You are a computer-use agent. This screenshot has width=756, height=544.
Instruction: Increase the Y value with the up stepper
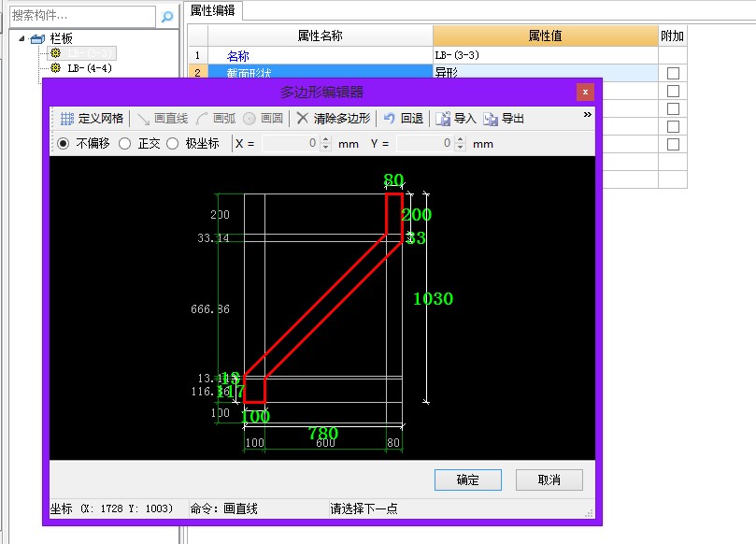coord(461,139)
